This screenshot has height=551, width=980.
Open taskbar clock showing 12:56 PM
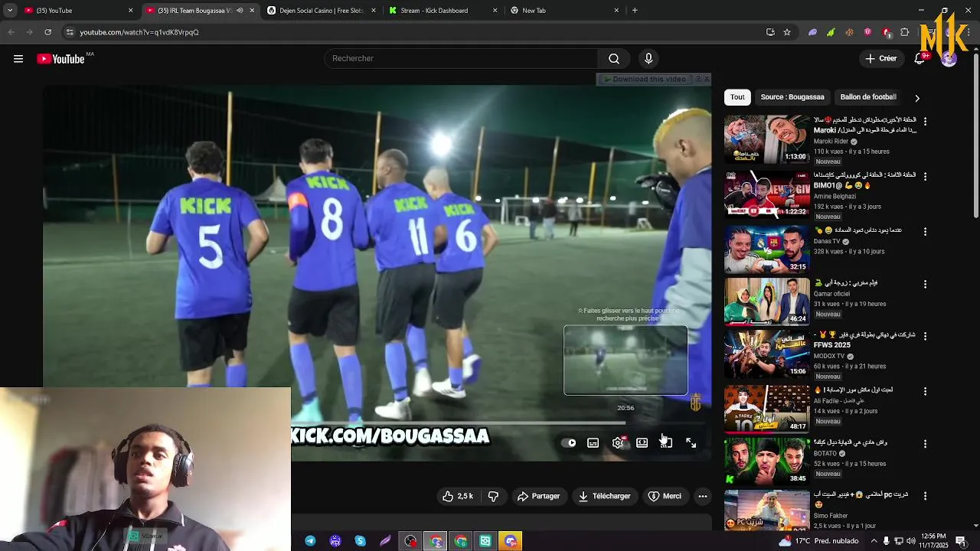click(934, 541)
